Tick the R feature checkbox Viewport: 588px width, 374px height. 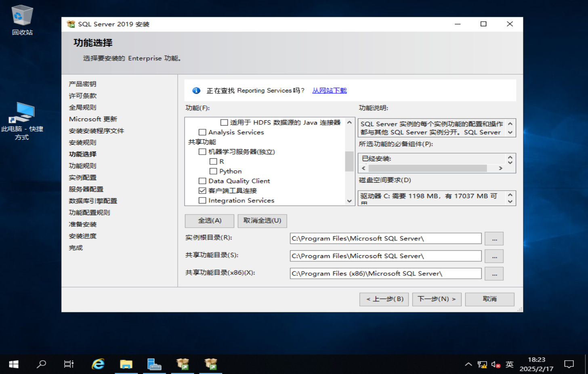coord(213,162)
